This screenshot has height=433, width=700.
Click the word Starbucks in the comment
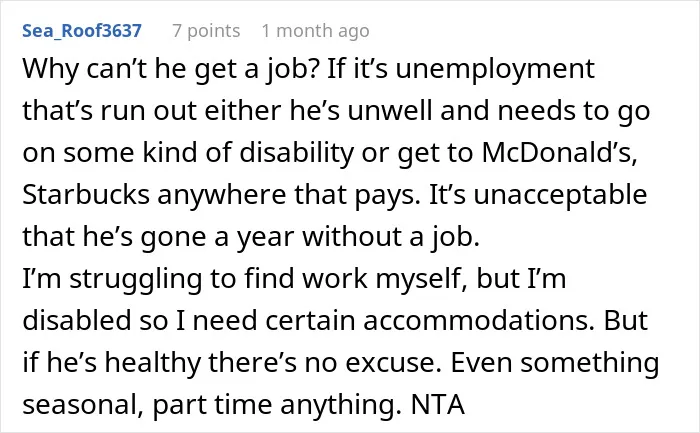86,194
